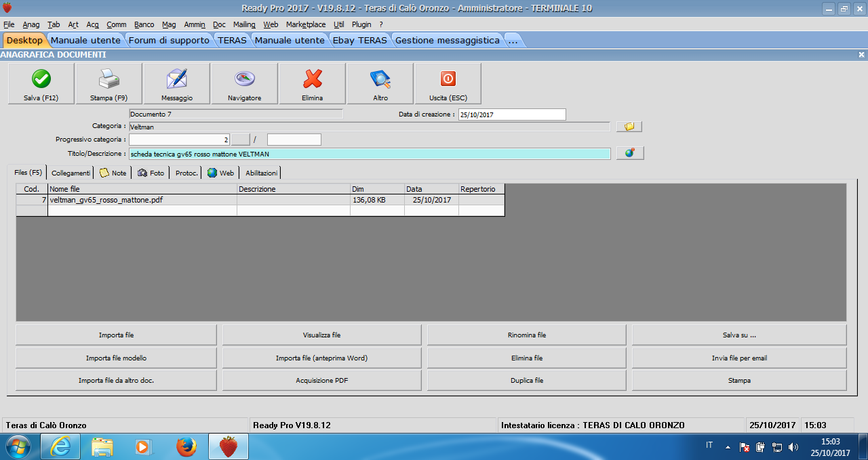
Task: Switch to the Forum di supporto tab
Action: pyautogui.click(x=169, y=40)
